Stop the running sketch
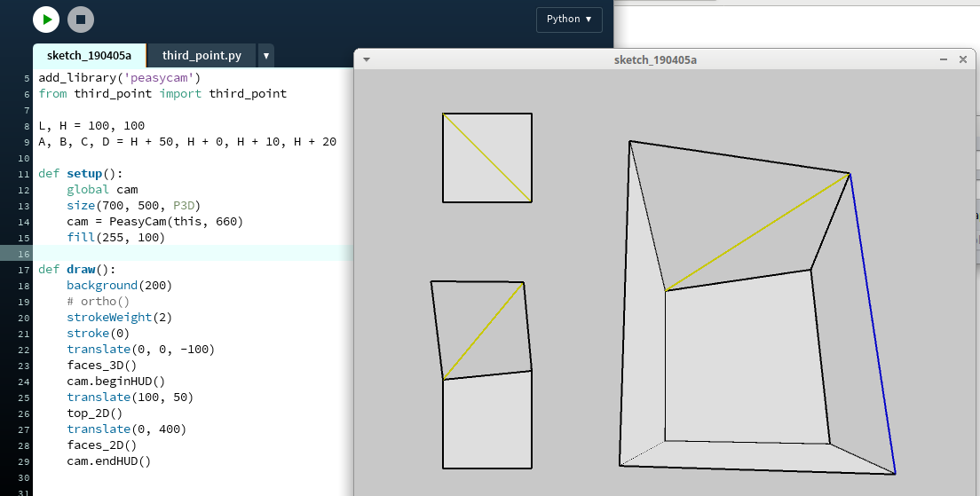 pyautogui.click(x=81, y=20)
